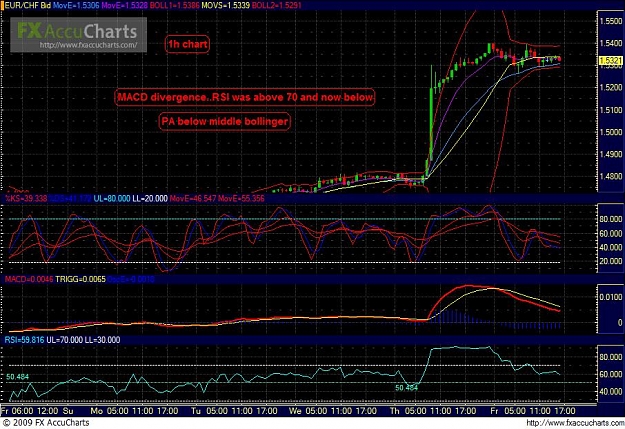Select the "MACD divergence..RSI was above 70" annotation
The image size is (625, 429).
coord(245,97)
